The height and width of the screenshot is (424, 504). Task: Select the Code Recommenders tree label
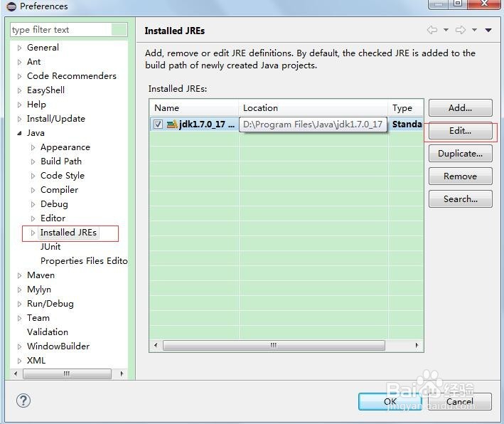(x=72, y=76)
